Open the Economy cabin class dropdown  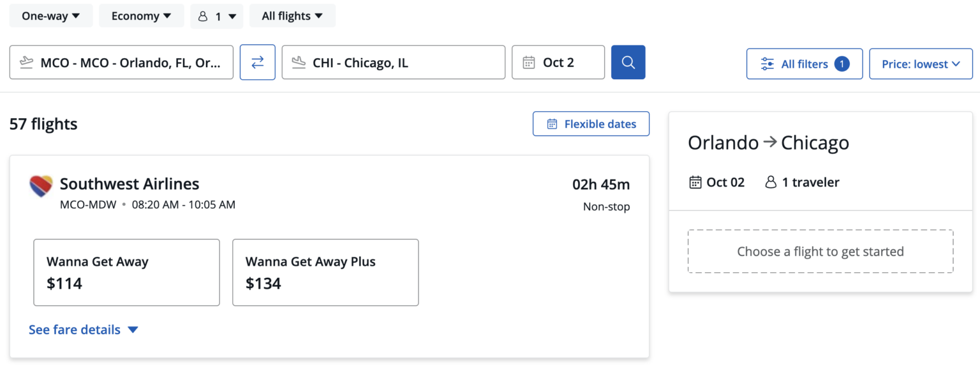[x=141, y=16]
